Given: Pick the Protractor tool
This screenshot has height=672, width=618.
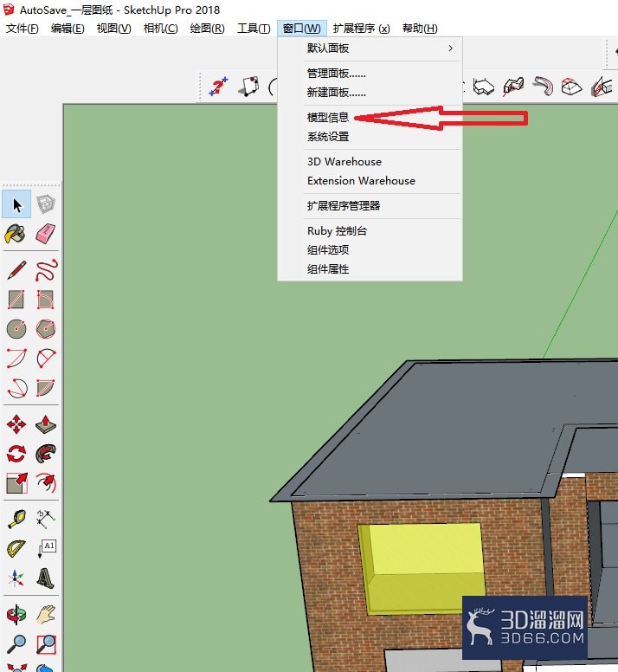Looking at the screenshot, I should (16, 548).
